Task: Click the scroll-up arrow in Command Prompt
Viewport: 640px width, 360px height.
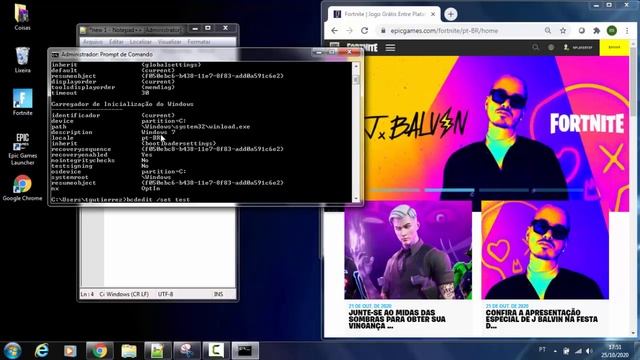Action: tap(356, 66)
